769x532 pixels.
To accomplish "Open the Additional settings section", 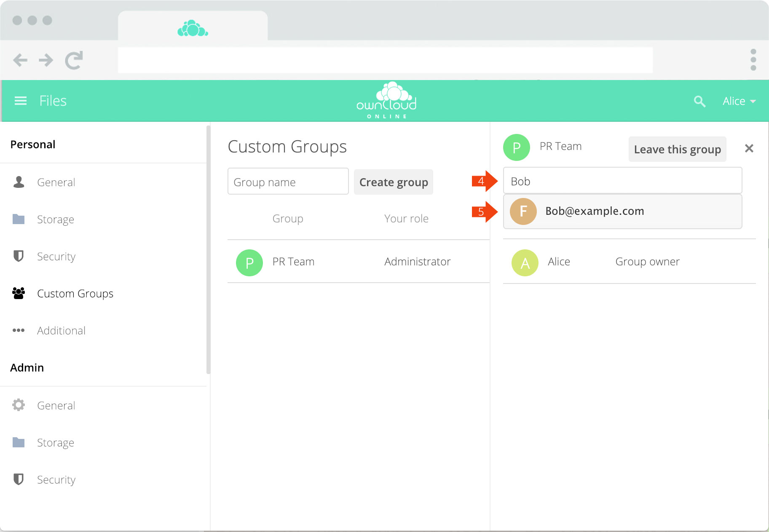I will coord(61,331).
